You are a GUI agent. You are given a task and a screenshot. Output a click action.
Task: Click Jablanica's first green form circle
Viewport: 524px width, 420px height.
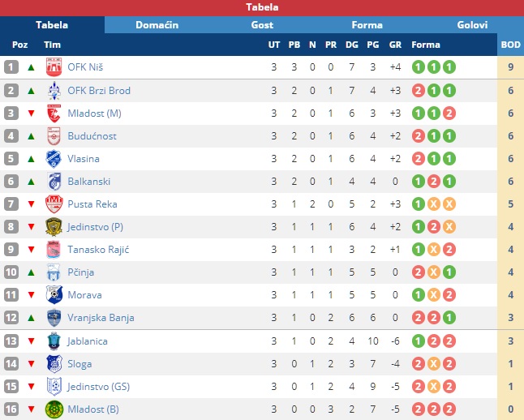(418, 341)
